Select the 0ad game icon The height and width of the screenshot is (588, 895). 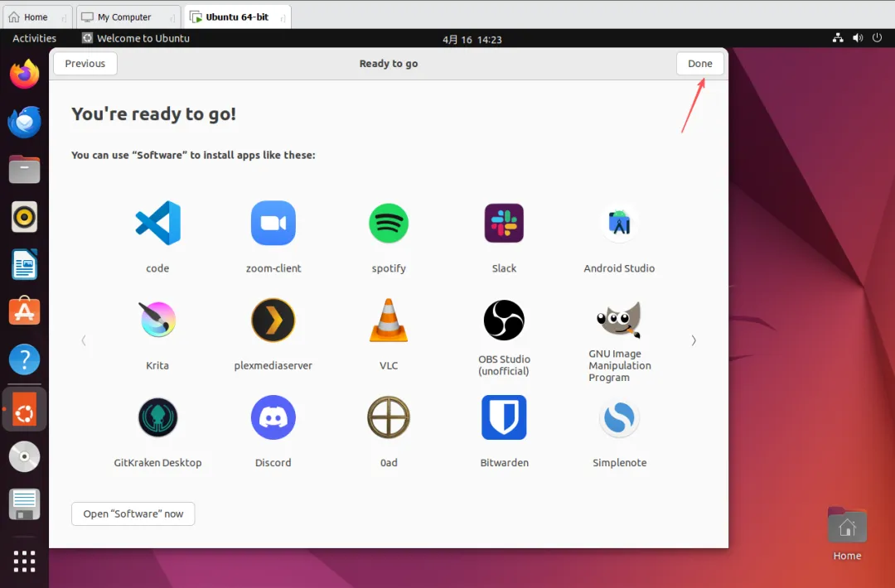[389, 417]
